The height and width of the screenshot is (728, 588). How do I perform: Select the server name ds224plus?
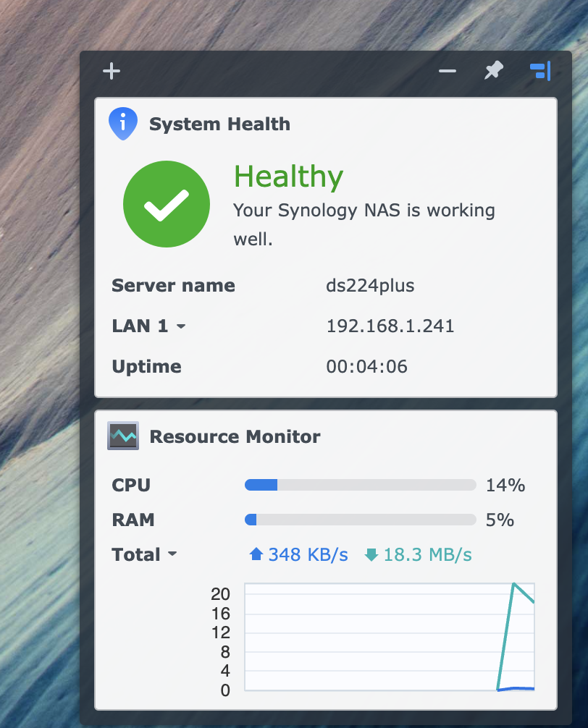click(370, 286)
